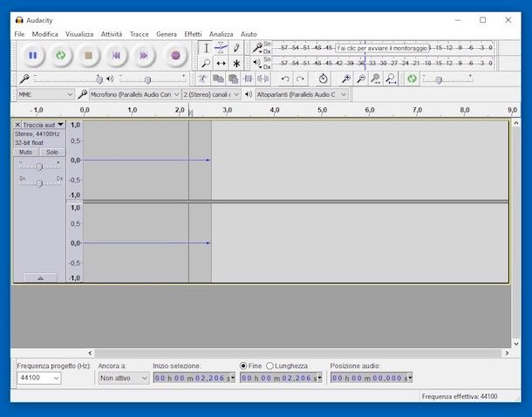
Task: Click the Sync-Lock clock icon
Action: pyautogui.click(x=323, y=79)
